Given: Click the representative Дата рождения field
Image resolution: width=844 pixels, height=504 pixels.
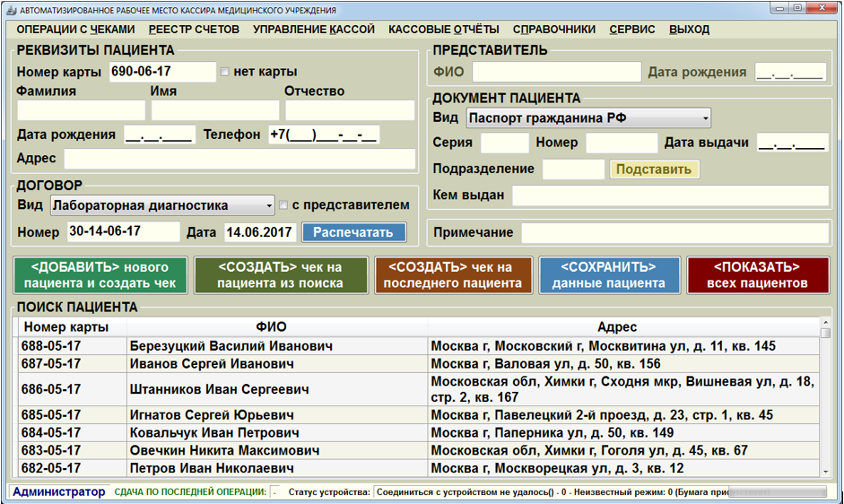Looking at the screenshot, I should [790, 72].
